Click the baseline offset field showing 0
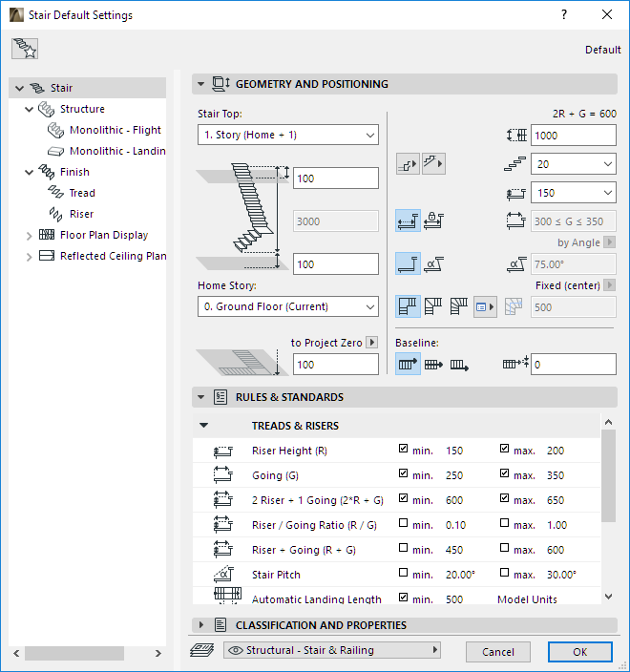The height and width of the screenshot is (672, 630). [574, 365]
